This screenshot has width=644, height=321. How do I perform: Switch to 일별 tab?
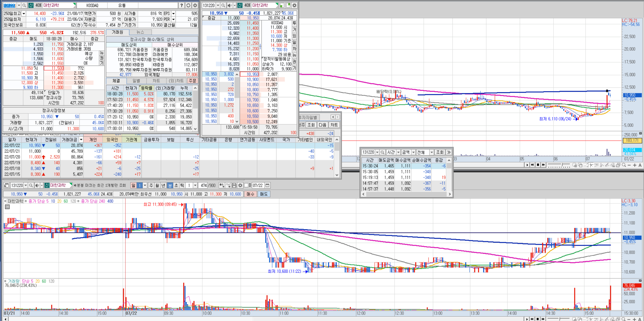[136, 81]
